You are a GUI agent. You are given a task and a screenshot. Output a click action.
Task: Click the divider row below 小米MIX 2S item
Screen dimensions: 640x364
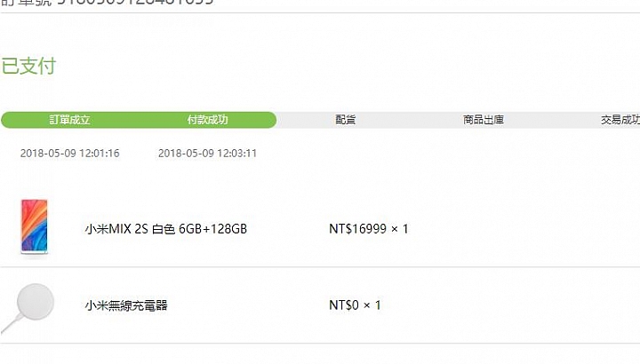point(320,267)
